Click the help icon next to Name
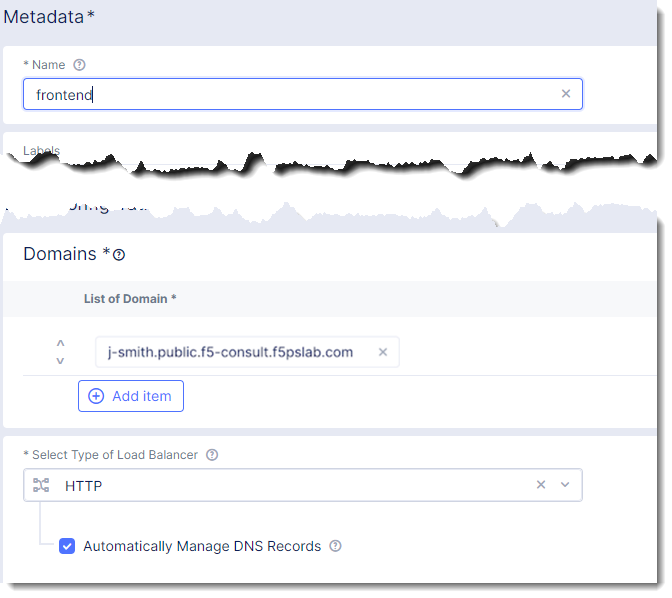The height and width of the screenshot is (598, 672). coord(80,65)
